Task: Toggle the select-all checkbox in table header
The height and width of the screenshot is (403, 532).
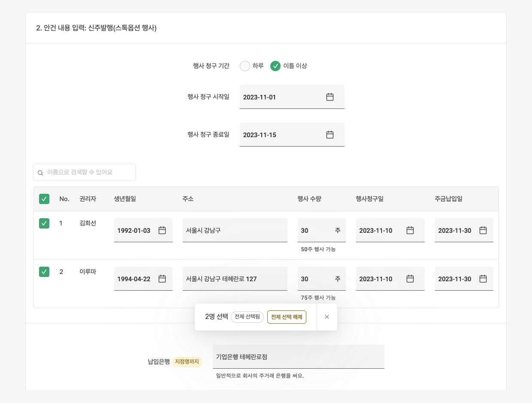Action: pos(44,198)
